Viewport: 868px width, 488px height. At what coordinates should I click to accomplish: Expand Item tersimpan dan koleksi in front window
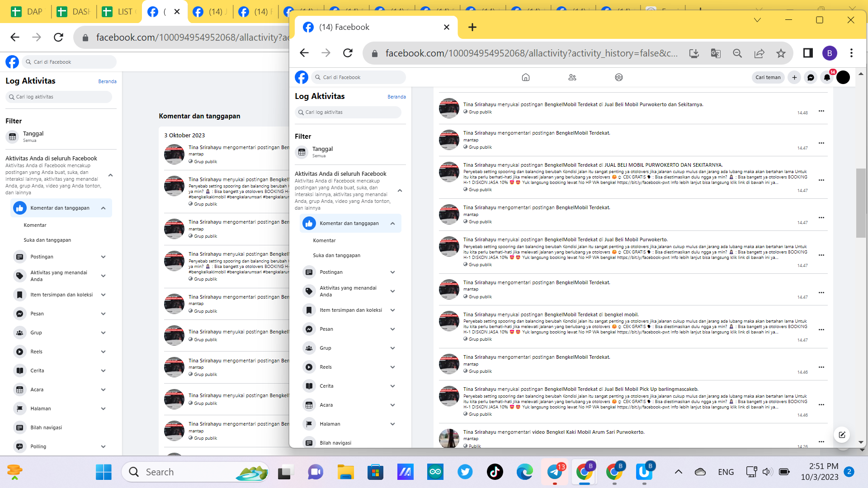(392, 310)
